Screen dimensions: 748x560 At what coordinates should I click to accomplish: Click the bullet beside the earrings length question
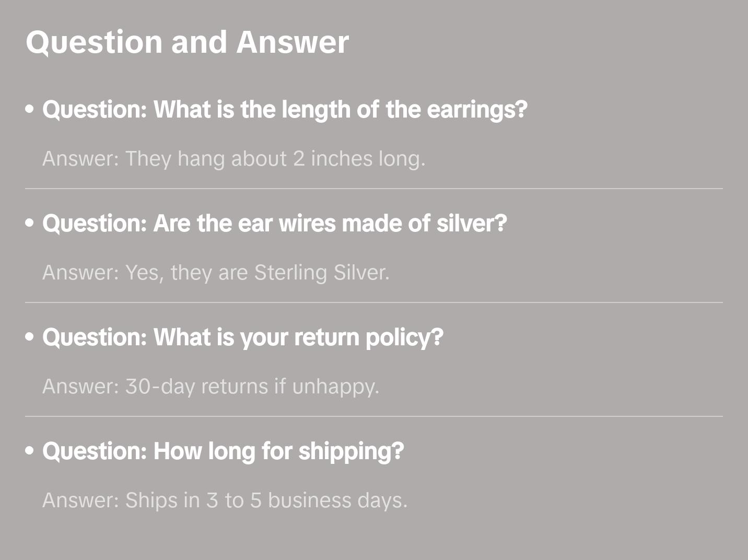pos(30,109)
